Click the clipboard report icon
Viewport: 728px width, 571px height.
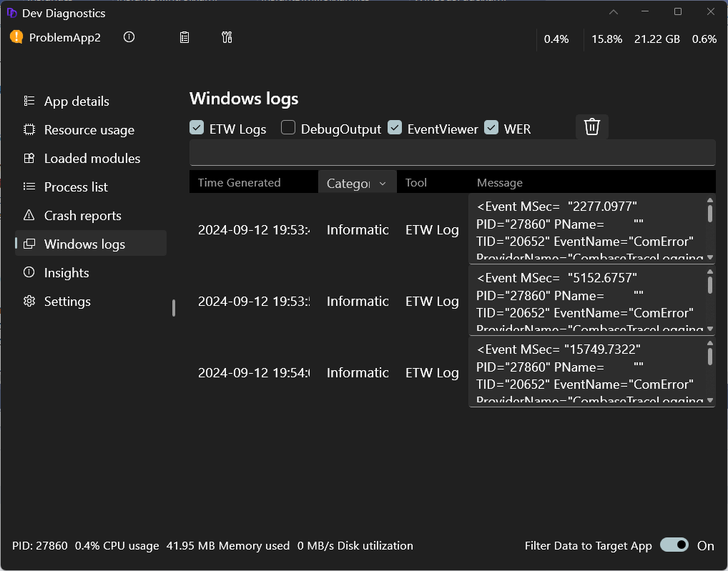click(185, 37)
